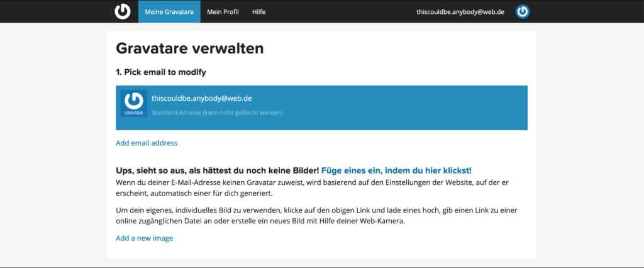644x268 pixels.
Task: Click the account email in the top bar
Action: (460, 12)
